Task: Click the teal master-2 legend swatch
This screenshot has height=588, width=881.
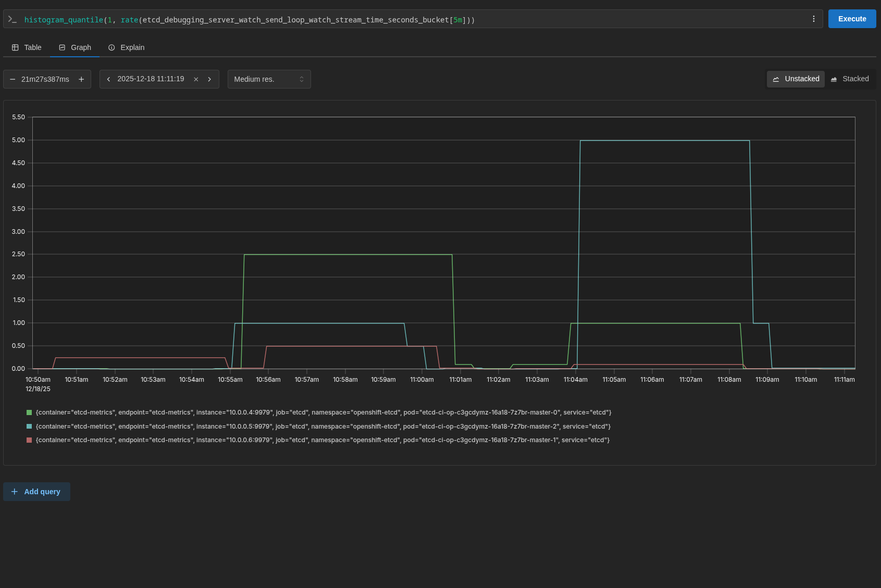Action: click(x=29, y=427)
